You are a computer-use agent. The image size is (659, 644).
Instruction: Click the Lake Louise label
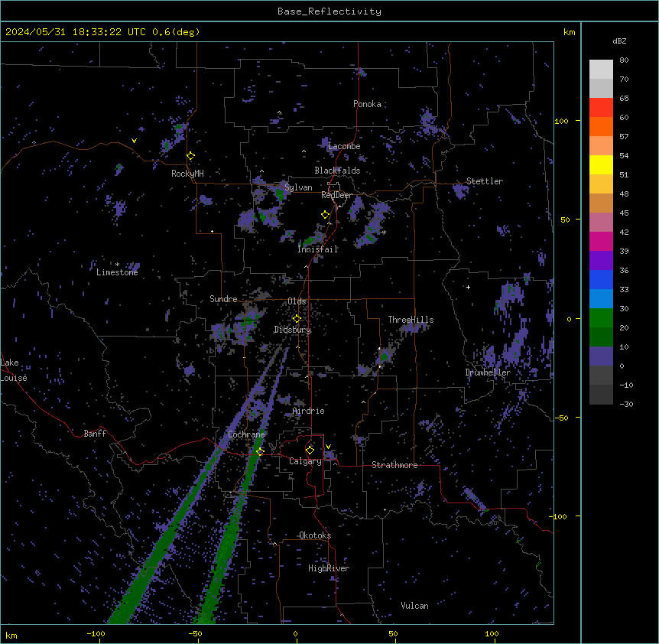click(x=14, y=370)
